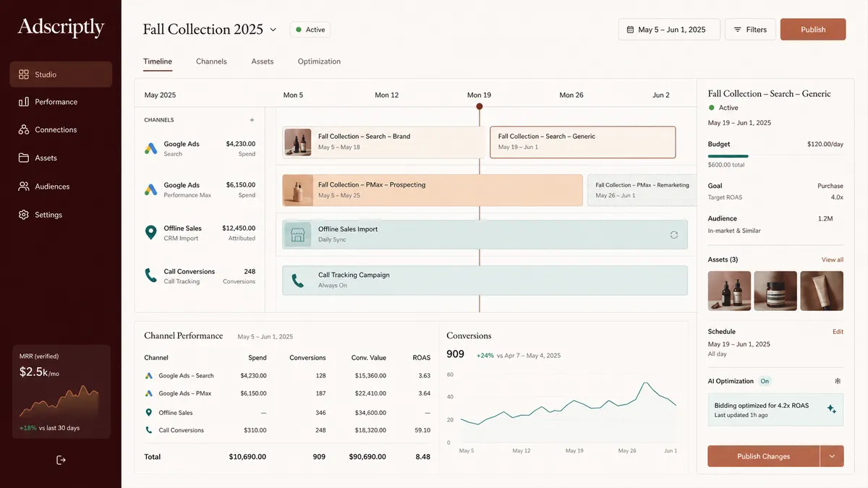Screen dimensions: 868x488
Task: Click the $12,450.00 Offline Sales amount
Action: 239,228
